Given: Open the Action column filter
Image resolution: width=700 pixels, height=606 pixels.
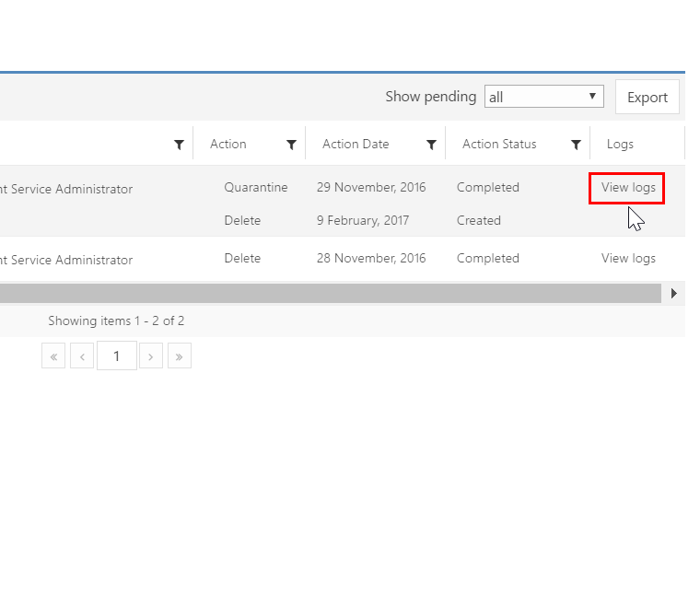Looking at the screenshot, I should coord(291,145).
